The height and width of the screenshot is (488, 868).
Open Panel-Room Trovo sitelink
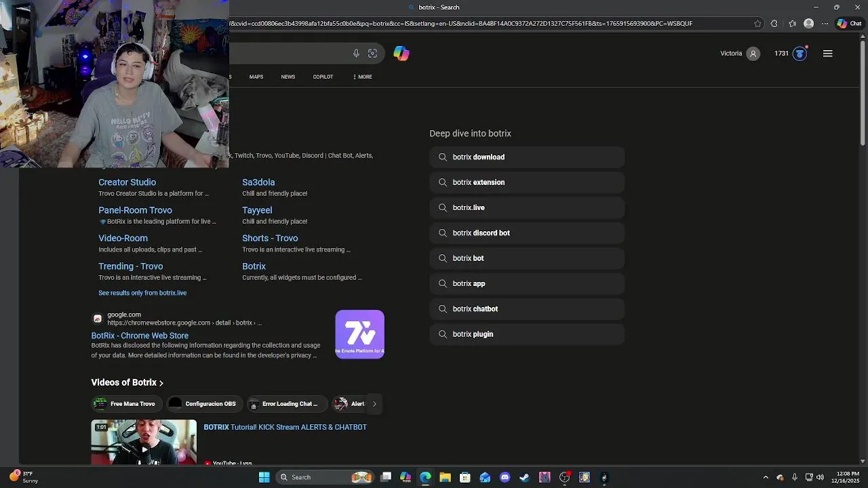click(135, 210)
